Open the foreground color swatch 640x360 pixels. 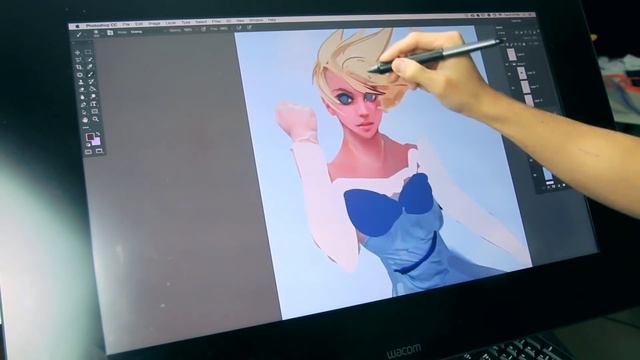click(90, 136)
